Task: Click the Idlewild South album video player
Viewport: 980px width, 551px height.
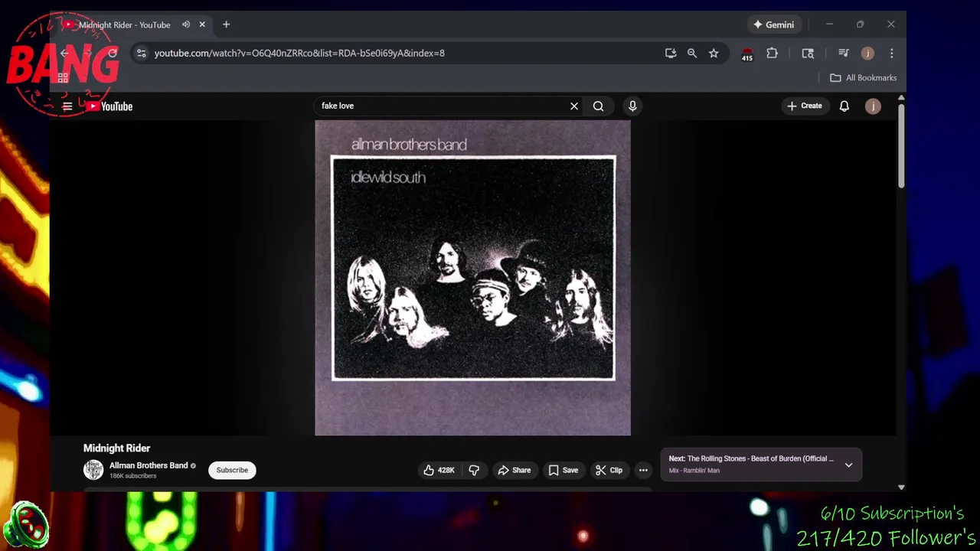Action: [x=472, y=278]
